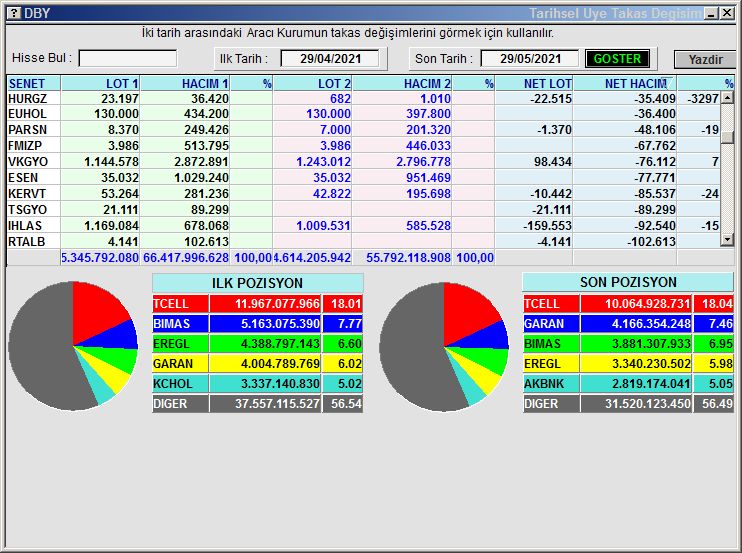
Task: Click the Yazdir print button
Action: pos(705,60)
